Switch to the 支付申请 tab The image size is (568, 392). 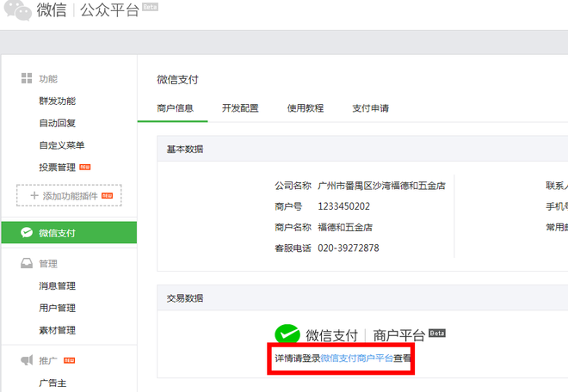click(371, 107)
